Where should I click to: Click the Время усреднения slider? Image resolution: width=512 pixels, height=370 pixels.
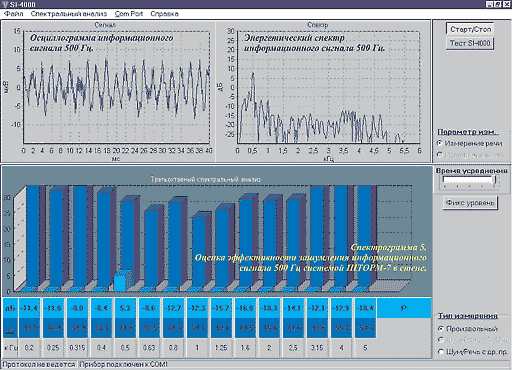[470, 181]
